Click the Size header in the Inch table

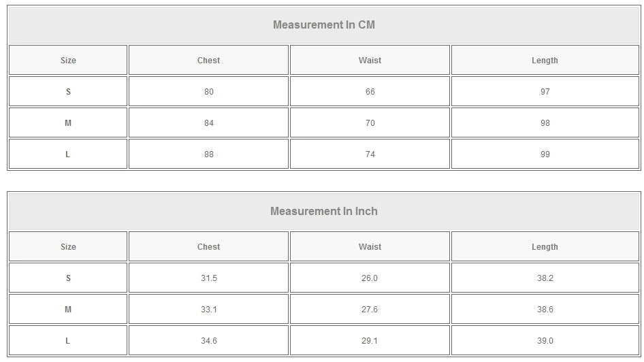click(x=68, y=247)
